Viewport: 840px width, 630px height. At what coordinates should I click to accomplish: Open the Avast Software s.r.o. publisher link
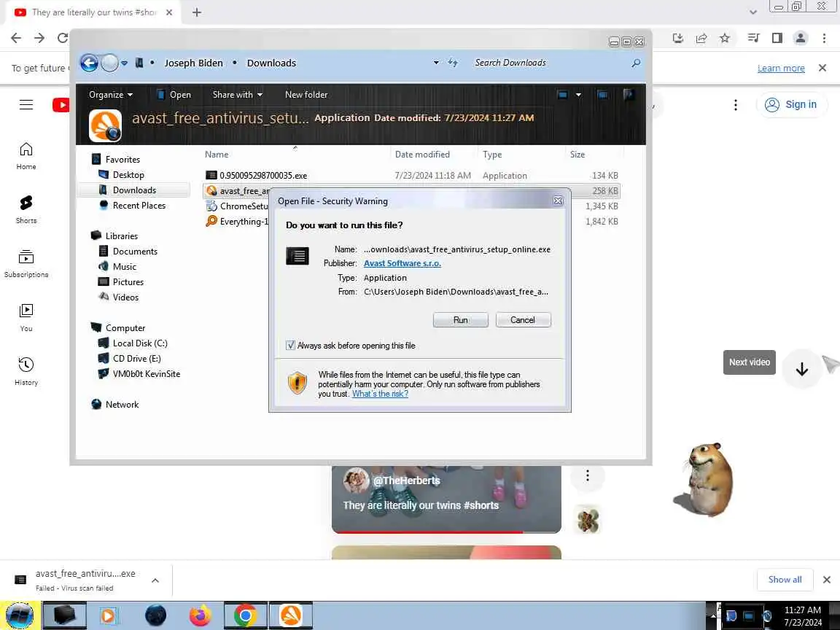tap(402, 263)
